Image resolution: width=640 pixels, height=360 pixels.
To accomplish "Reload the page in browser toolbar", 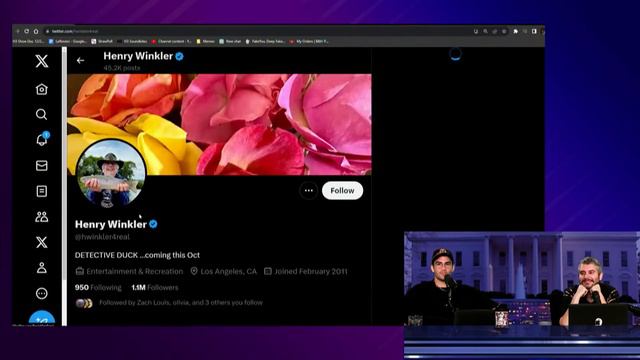I will click(x=27, y=31).
